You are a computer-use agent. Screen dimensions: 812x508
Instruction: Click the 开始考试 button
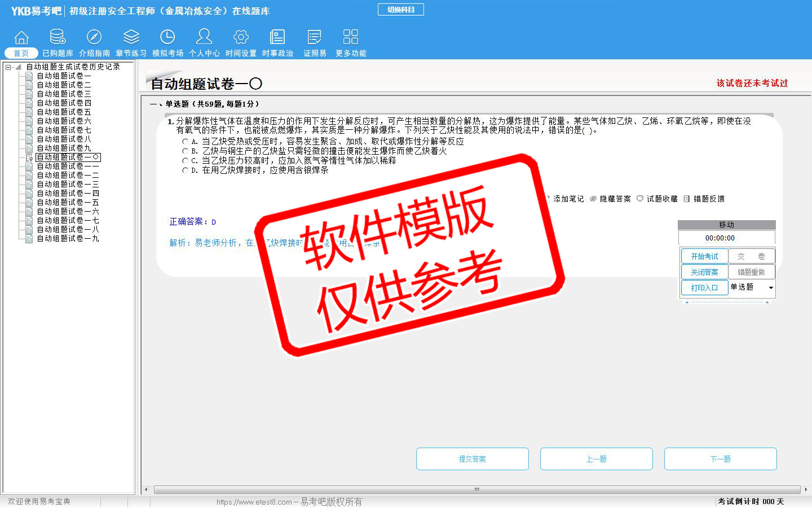pos(704,256)
